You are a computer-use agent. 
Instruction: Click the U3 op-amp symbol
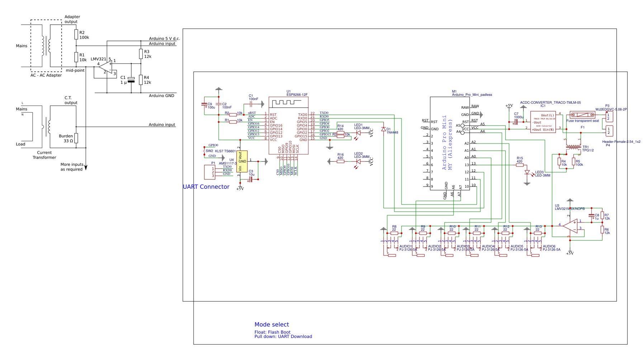pos(570,226)
